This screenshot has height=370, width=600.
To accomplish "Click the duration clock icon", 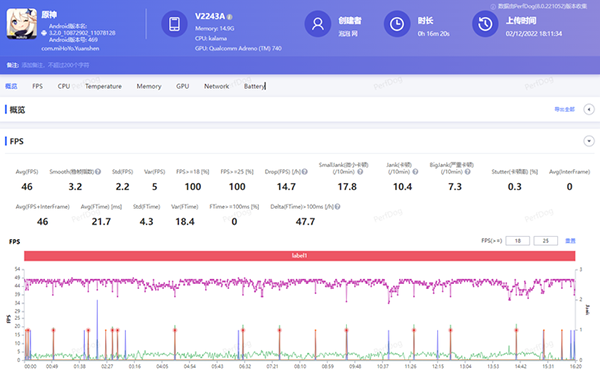I will [397, 24].
